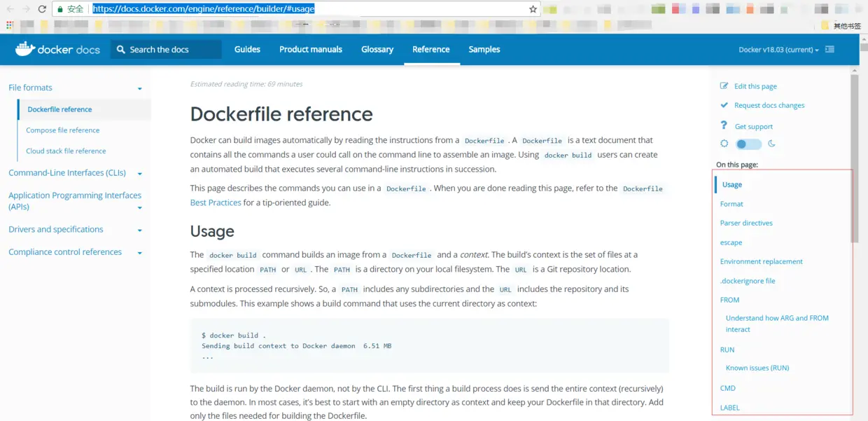
Task: Open the Best Practices link
Action: point(216,202)
